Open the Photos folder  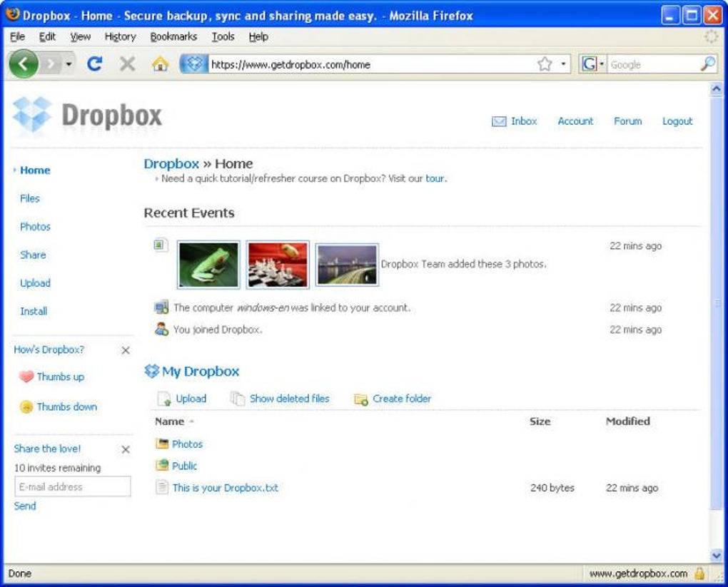[x=187, y=444]
